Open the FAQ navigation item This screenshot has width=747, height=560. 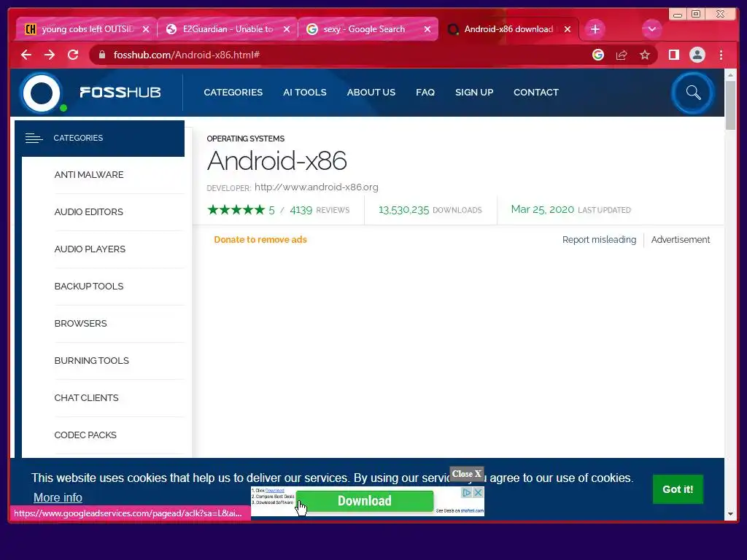(x=425, y=93)
